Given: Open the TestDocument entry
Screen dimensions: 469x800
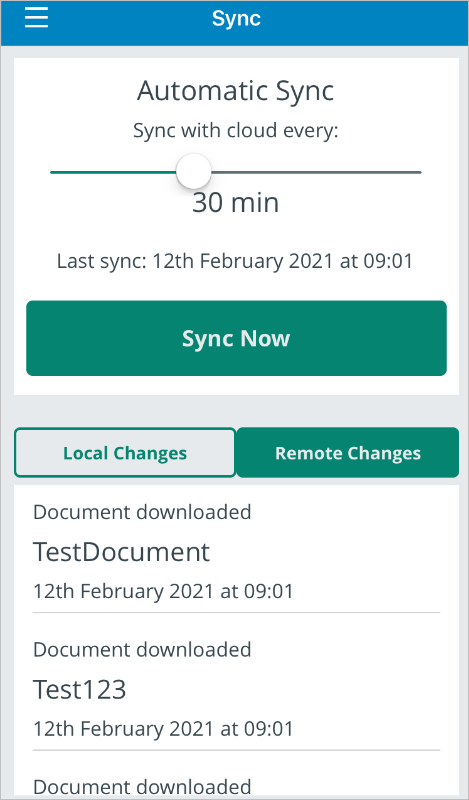Looking at the screenshot, I should point(236,552).
